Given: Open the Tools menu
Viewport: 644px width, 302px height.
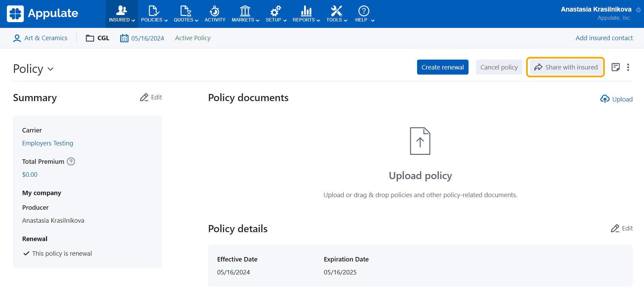Looking at the screenshot, I should [336, 14].
